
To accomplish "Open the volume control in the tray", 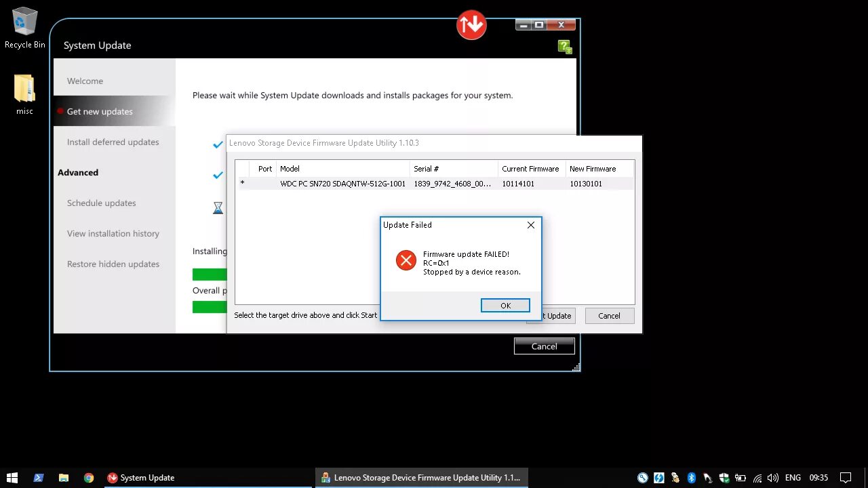I will click(x=773, y=478).
